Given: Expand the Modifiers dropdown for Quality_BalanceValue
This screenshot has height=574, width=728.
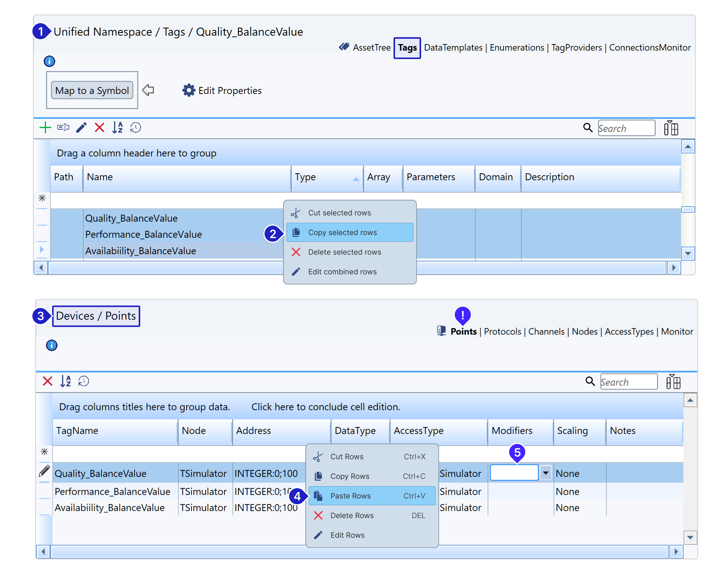Looking at the screenshot, I should 545,473.
